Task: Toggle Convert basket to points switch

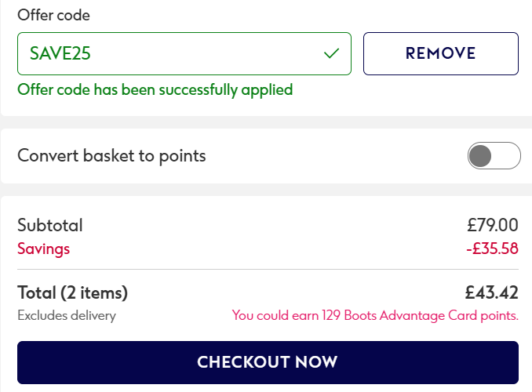Action: tap(494, 156)
